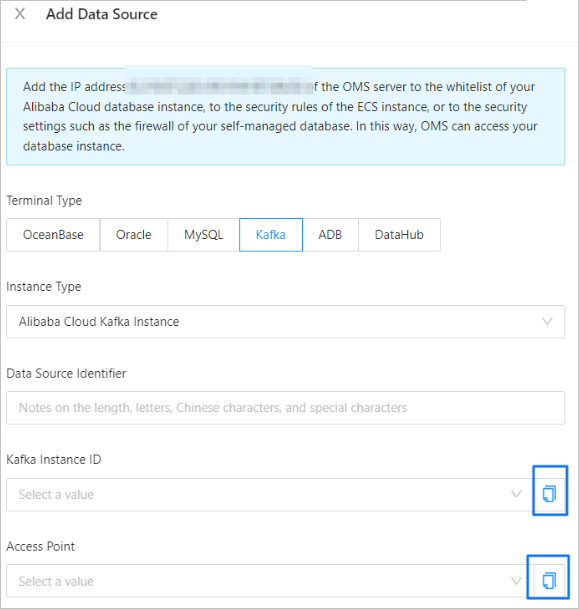Select the ADB terminal type
This screenshot has height=609, width=579.
[x=330, y=235]
